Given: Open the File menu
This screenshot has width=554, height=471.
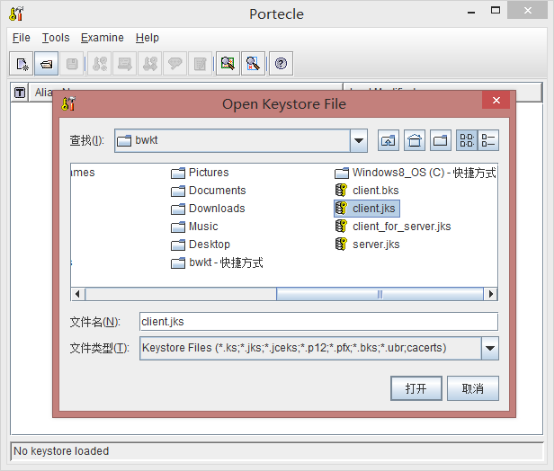Looking at the screenshot, I should (x=21, y=37).
